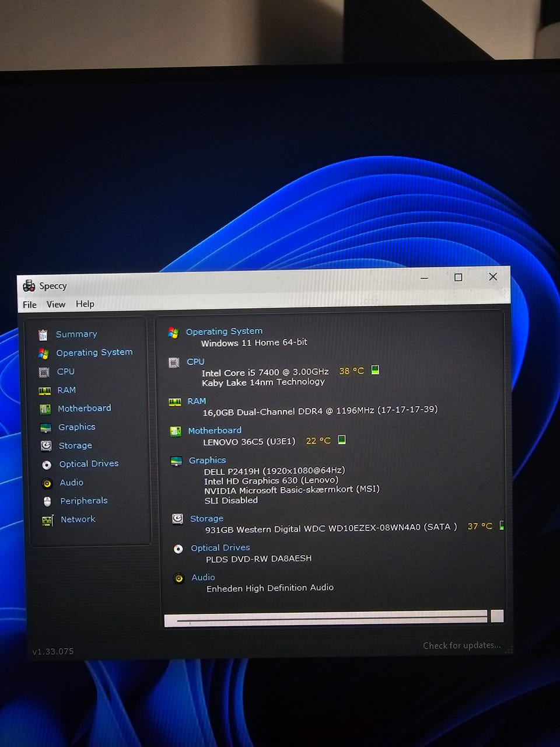Click CPU temperature indicator icon next to 38 °C

[375, 370]
